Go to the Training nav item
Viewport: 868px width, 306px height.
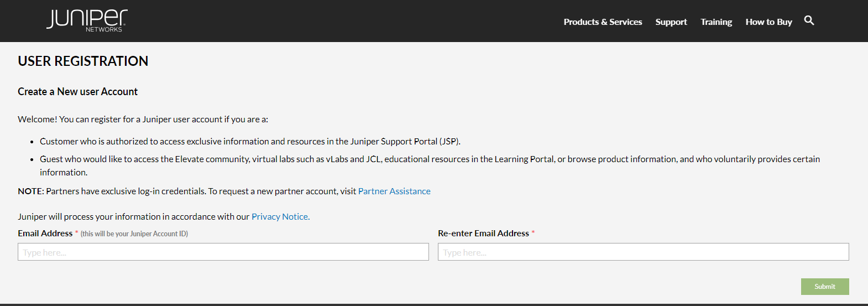click(716, 22)
